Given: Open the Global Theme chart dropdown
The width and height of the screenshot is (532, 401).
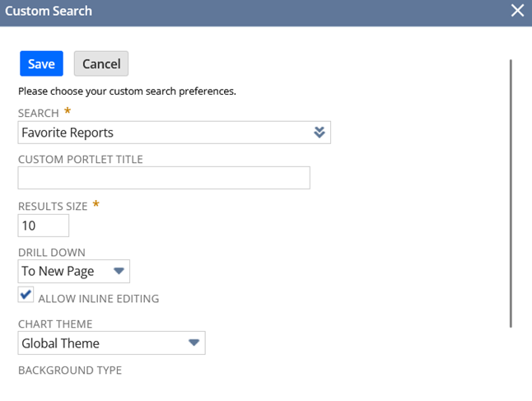Looking at the screenshot, I should pyautogui.click(x=112, y=343).
